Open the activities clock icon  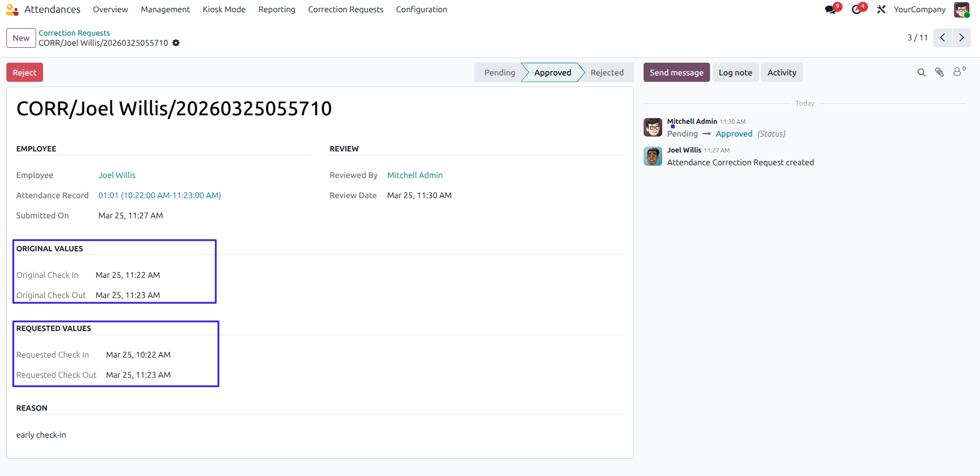856,10
